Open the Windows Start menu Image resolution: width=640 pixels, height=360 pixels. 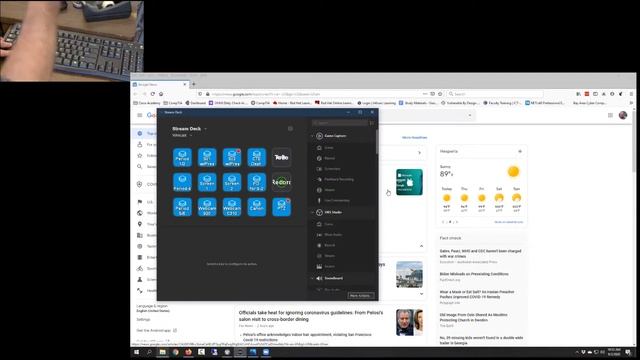136,352
